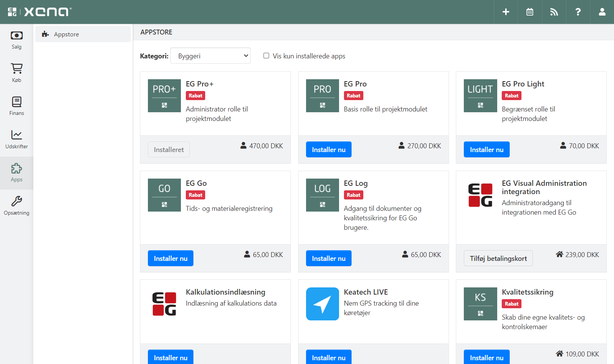This screenshot has height=364, width=614.
Task: Open Opsætning wrench settings
Action: coord(17,206)
